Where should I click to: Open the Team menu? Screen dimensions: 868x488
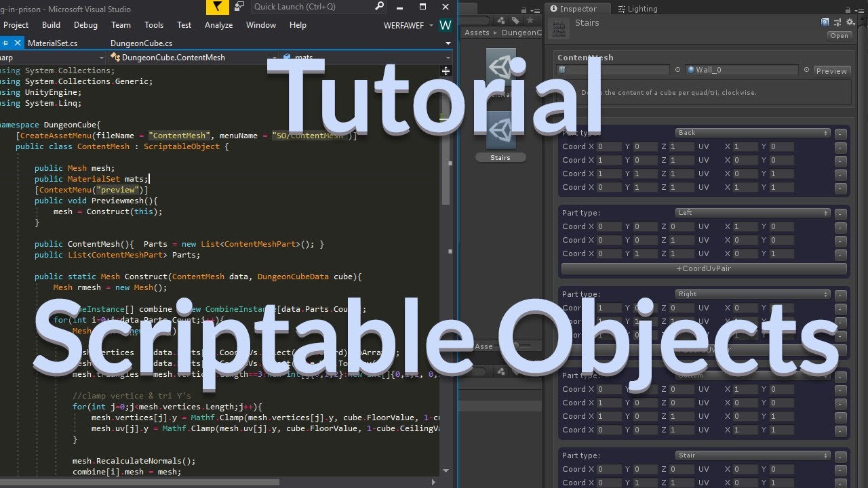coord(121,25)
